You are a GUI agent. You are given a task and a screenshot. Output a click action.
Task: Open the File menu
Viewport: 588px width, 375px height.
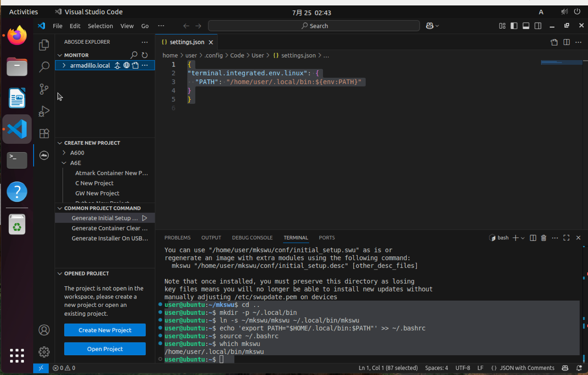click(58, 26)
